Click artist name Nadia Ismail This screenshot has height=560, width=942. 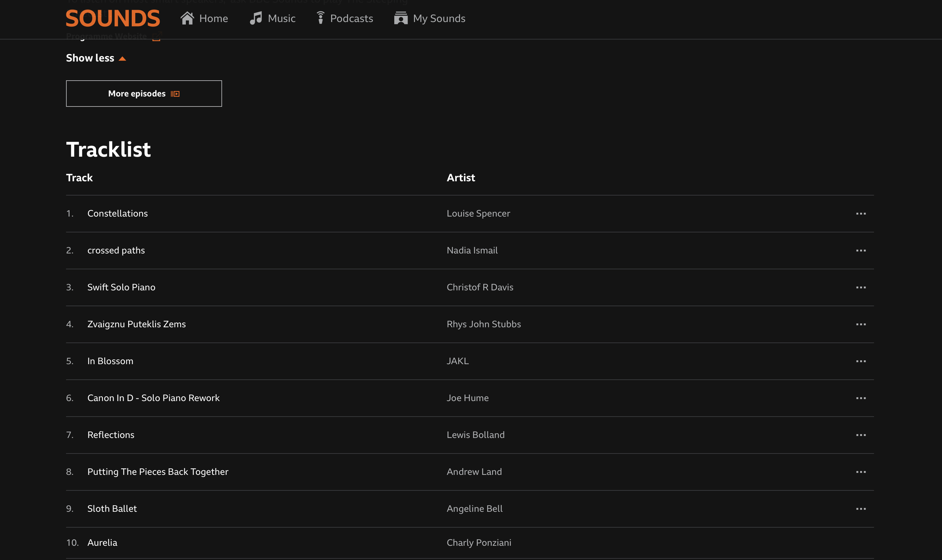[x=472, y=251]
